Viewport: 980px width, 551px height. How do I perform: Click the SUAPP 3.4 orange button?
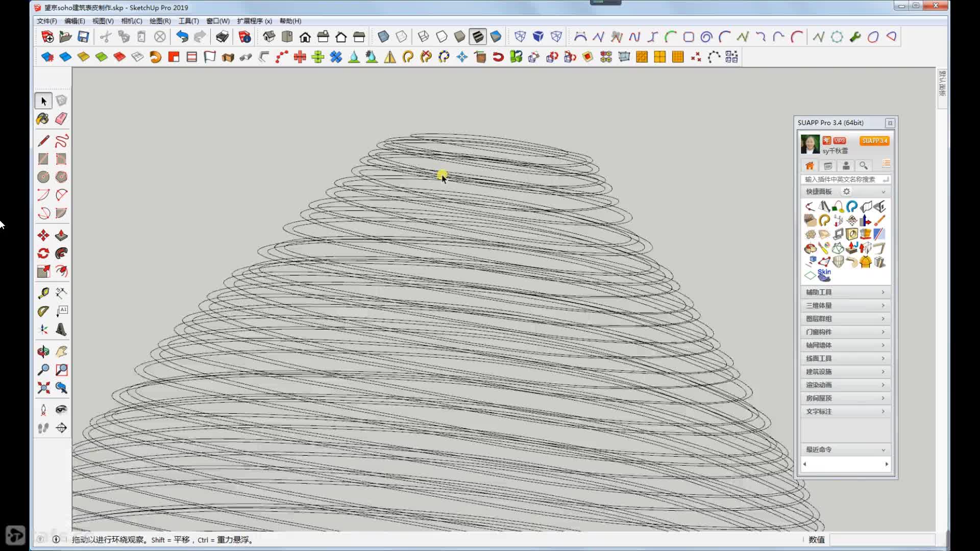(874, 141)
